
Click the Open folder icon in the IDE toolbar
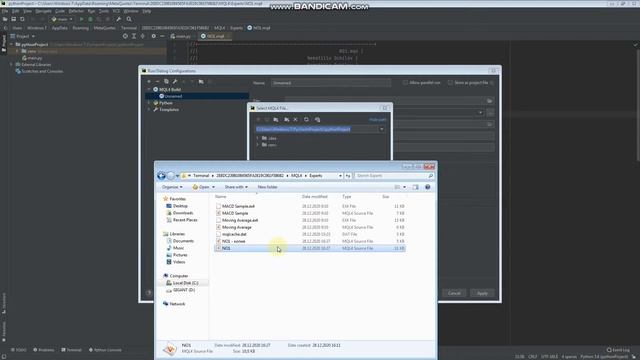[5, 19]
